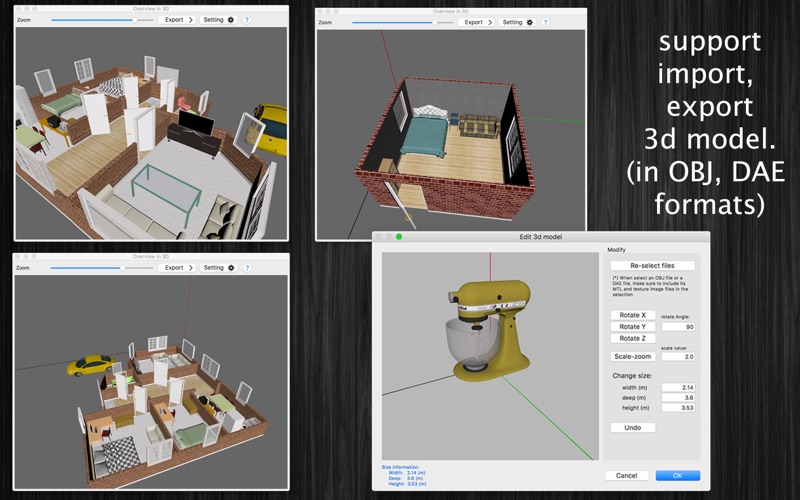Open Setting in top-left 3D window

pyautogui.click(x=218, y=20)
